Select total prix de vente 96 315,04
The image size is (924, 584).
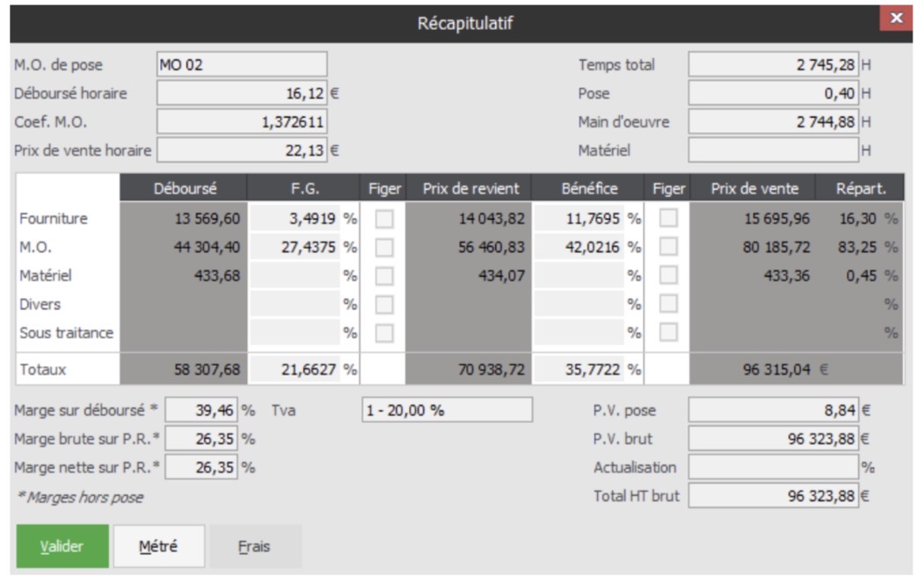(x=776, y=369)
